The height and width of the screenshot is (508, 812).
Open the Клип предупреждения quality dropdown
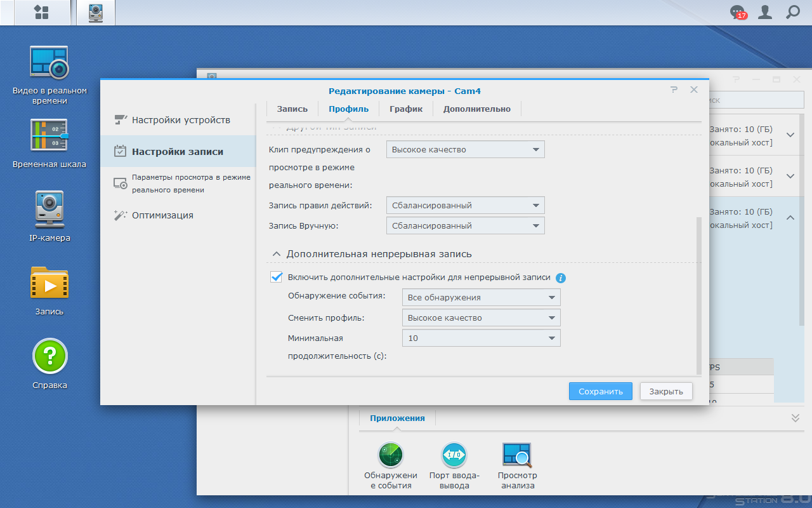tap(466, 150)
